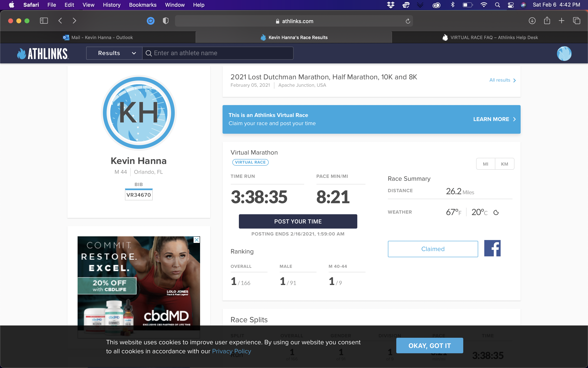Open the blue circular extension icon in toolbar
Screen dimensions: 588x368
coord(151,21)
